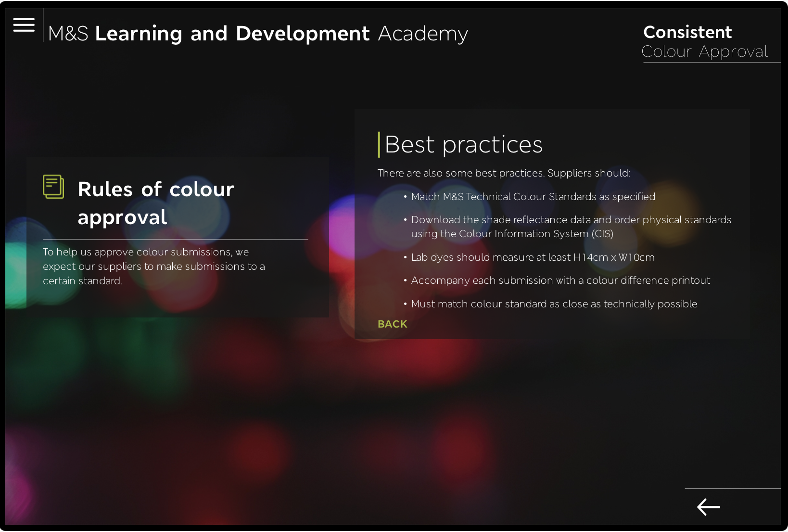The image size is (788, 532).
Task: Open the hamburger menu
Action: pyautogui.click(x=24, y=25)
